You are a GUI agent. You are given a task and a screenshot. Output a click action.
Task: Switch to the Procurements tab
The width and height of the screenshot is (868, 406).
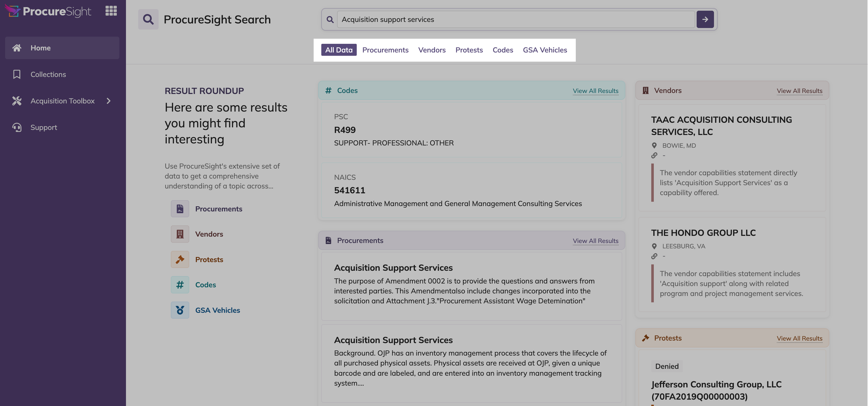pyautogui.click(x=386, y=50)
